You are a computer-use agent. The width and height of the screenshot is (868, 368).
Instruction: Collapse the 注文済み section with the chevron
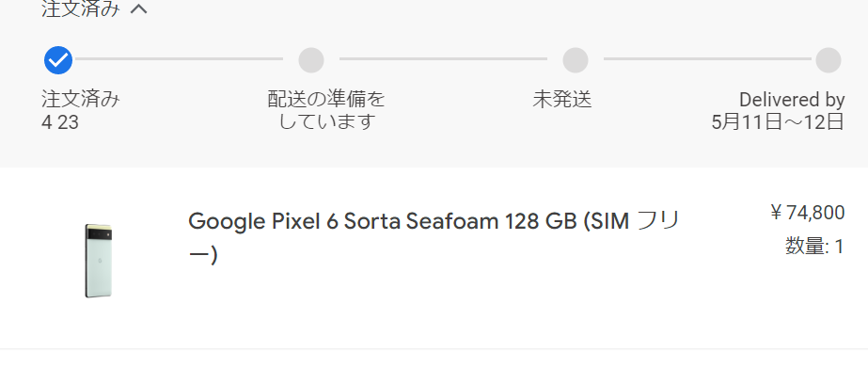click(139, 8)
